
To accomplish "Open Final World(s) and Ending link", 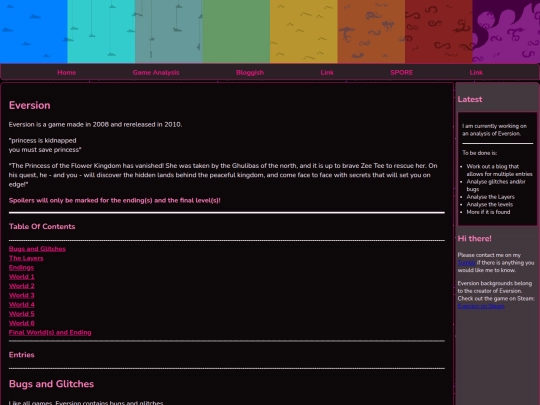I will (x=50, y=332).
